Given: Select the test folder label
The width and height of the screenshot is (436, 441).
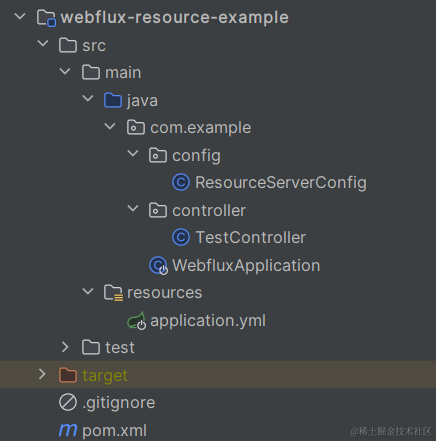Looking at the screenshot, I should click(x=120, y=348).
